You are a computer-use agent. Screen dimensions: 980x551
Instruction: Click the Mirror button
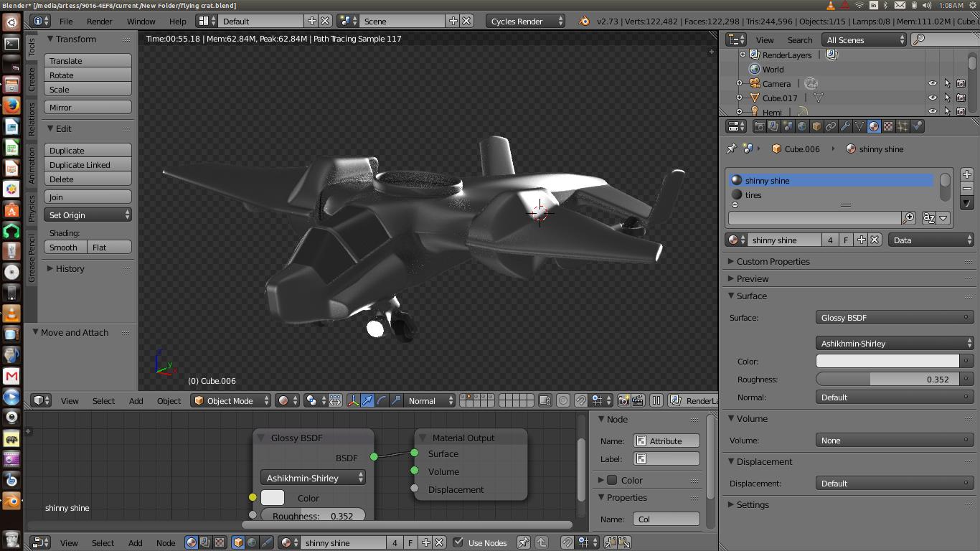tap(88, 108)
